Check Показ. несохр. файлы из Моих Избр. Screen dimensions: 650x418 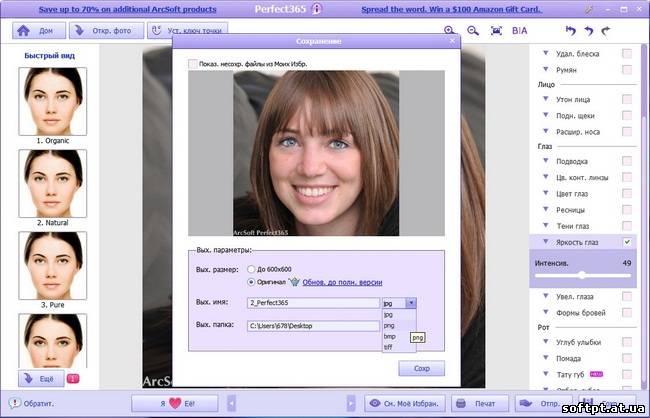(x=193, y=64)
